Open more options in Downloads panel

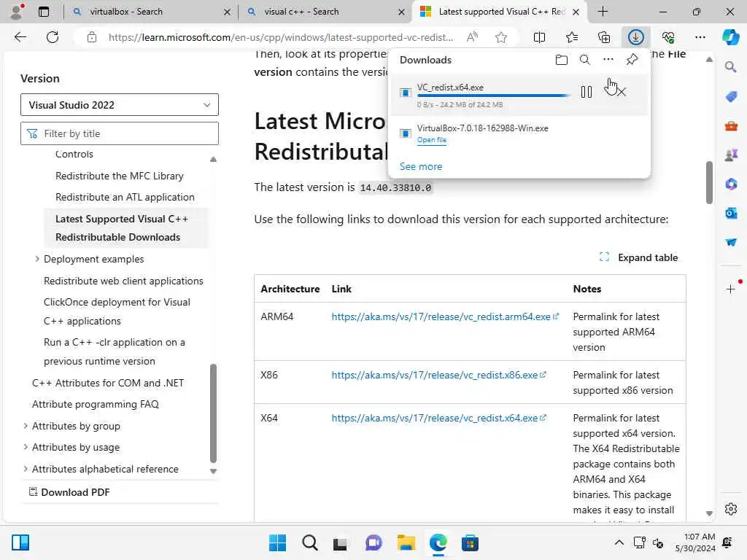[x=608, y=60]
